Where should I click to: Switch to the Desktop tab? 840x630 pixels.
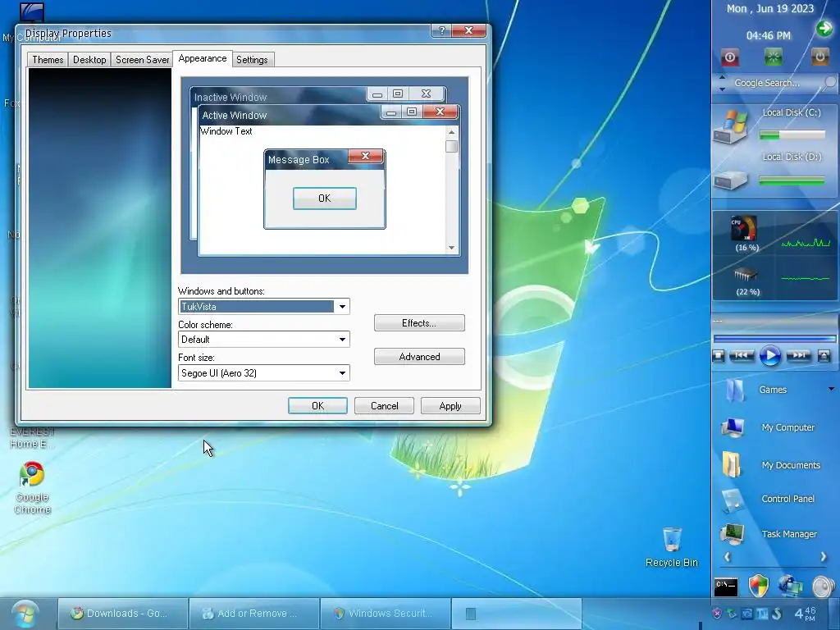89,59
